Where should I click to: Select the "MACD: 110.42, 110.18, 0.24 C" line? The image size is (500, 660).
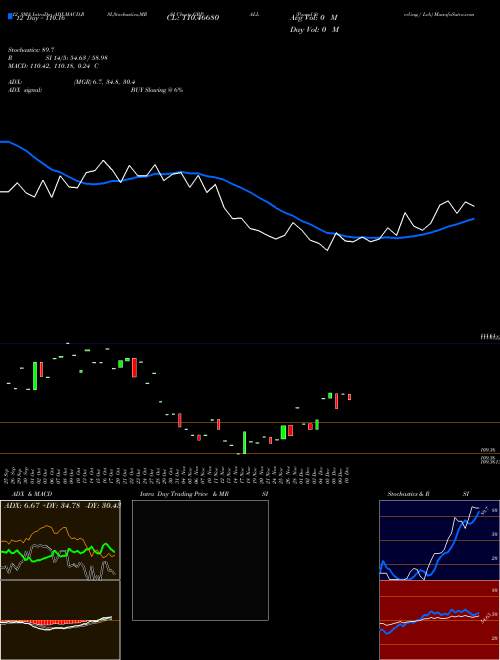53,66
